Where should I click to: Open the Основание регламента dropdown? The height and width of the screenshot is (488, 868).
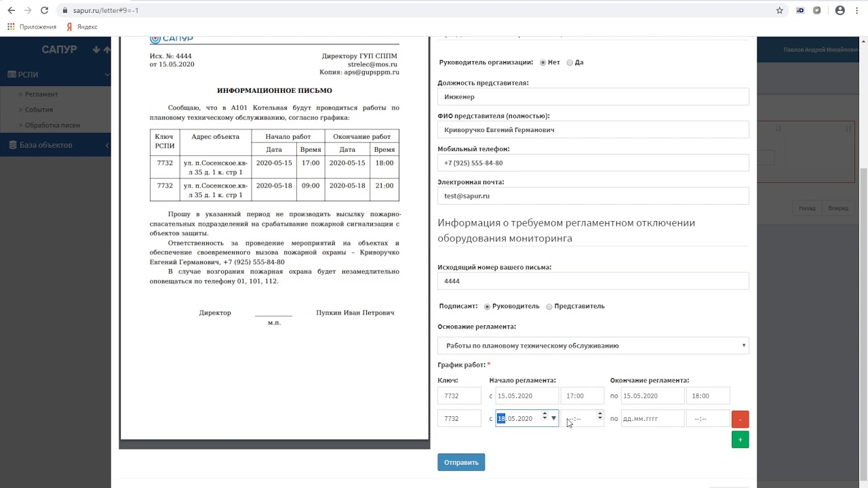click(593, 346)
